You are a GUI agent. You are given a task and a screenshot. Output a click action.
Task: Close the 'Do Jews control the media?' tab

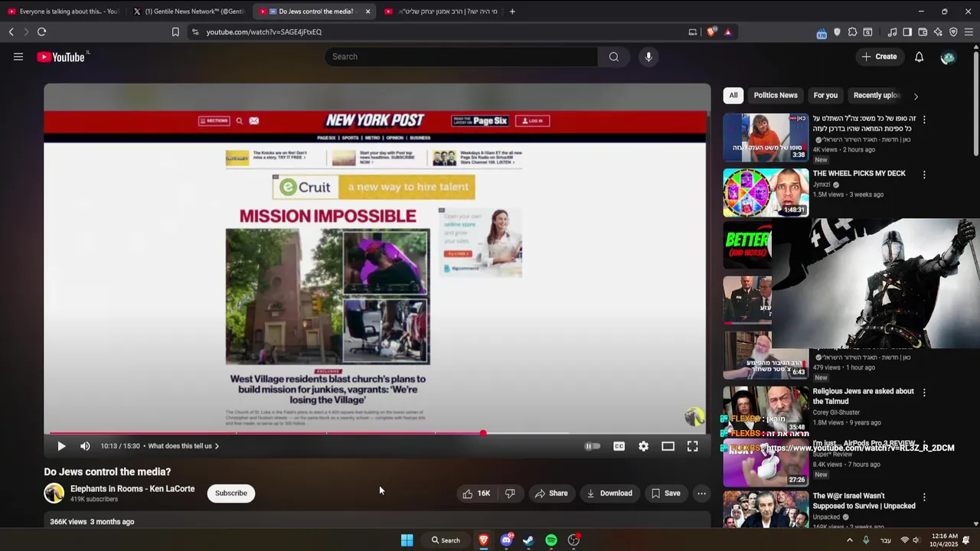tap(367, 11)
